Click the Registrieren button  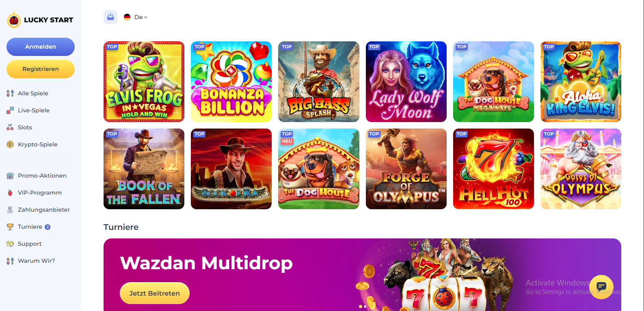click(41, 69)
